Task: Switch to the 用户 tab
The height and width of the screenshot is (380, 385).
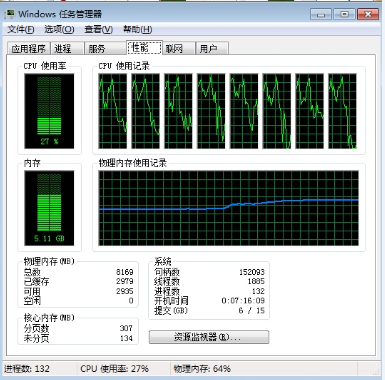Action: coord(212,49)
